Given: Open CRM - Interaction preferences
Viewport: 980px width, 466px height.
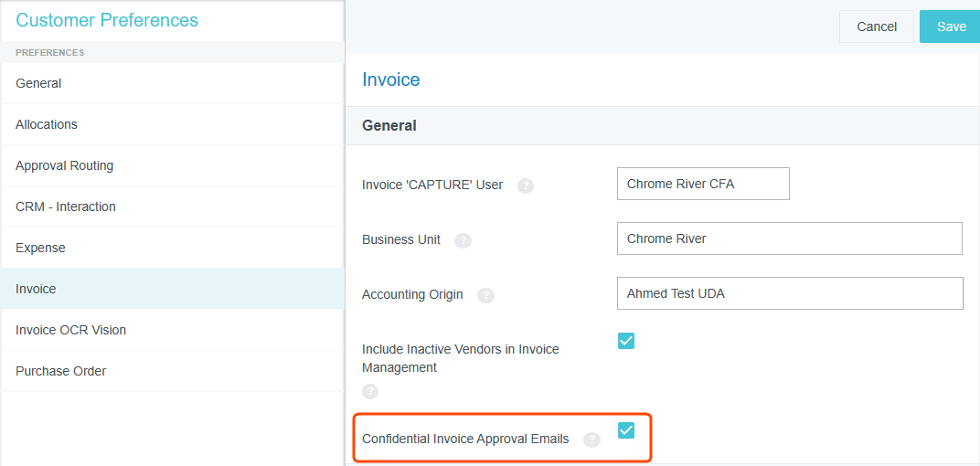Looking at the screenshot, I should pos(66,207).
